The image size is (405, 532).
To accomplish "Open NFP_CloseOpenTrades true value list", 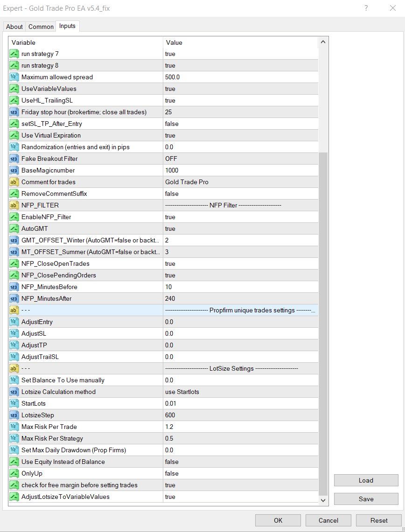I will coord(240,263).
